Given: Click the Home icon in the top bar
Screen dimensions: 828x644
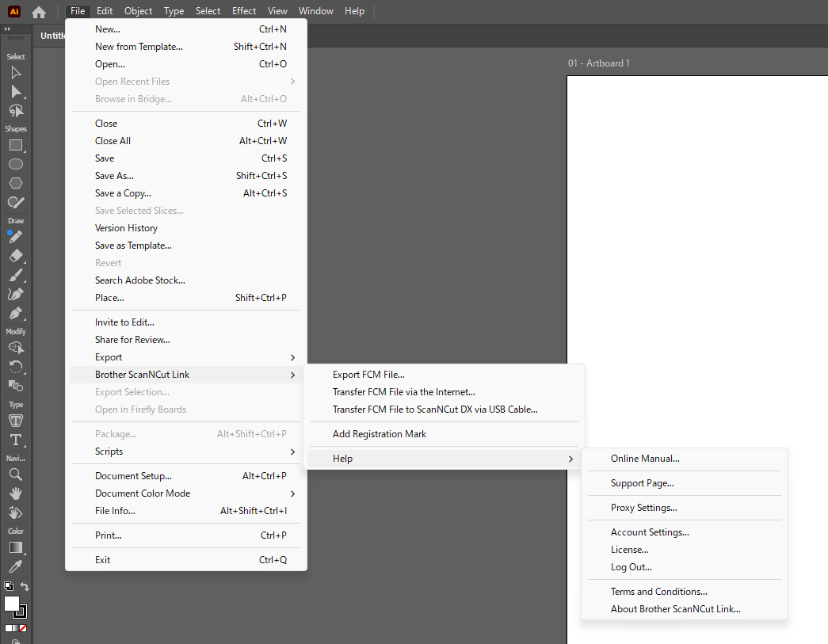Looking at the screenshot, I should coord(39,12).
